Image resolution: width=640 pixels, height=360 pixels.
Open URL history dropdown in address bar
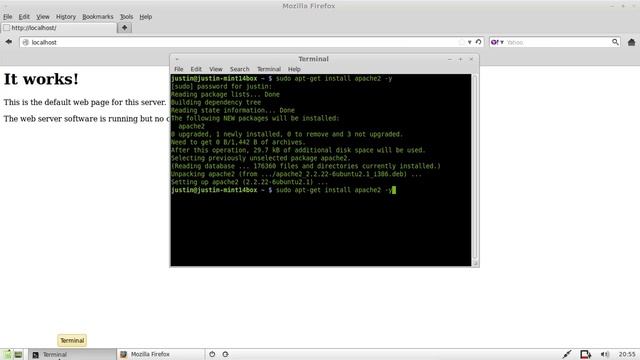tap(469, 42)
